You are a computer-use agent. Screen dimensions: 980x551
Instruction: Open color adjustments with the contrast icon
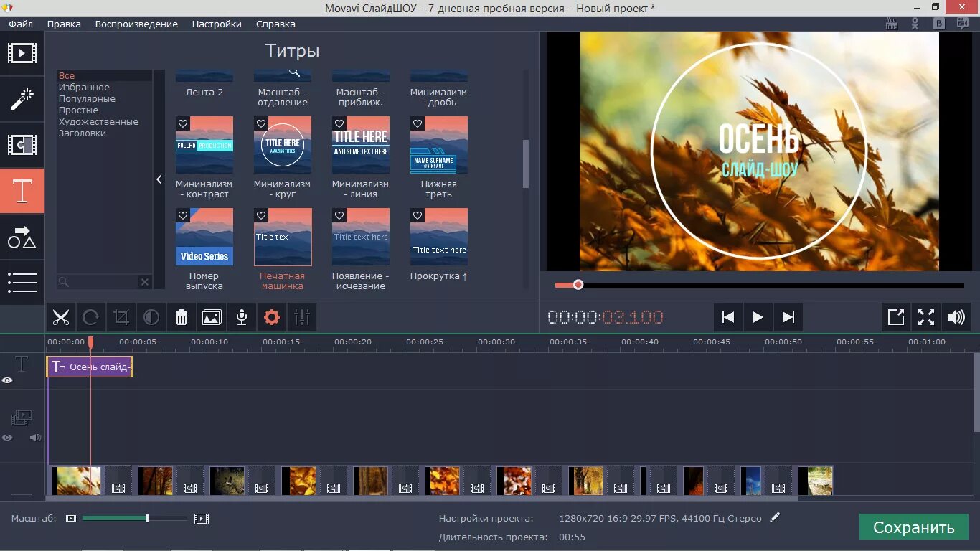tap(151, 317)
